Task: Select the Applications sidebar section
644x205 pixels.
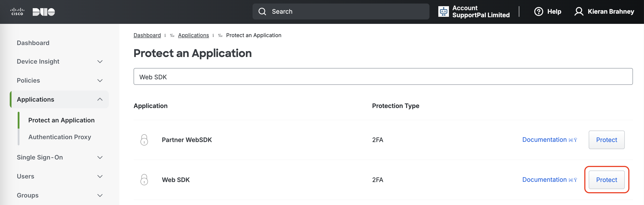Action: point(59,99)
